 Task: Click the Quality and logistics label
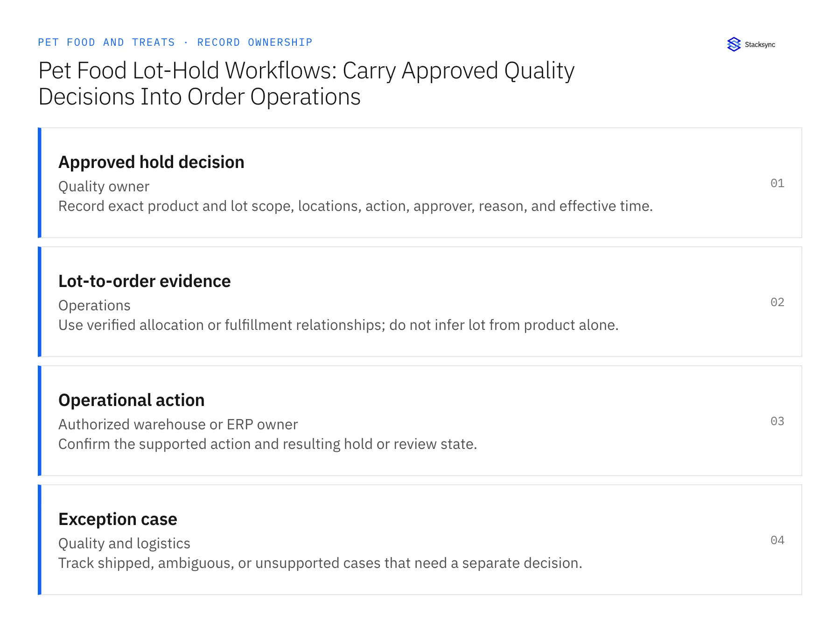point(124,544)
